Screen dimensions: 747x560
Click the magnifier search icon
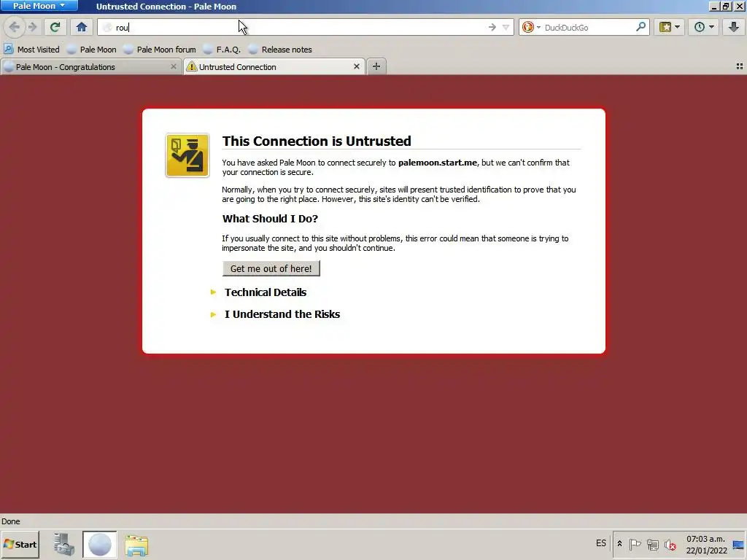640,27
